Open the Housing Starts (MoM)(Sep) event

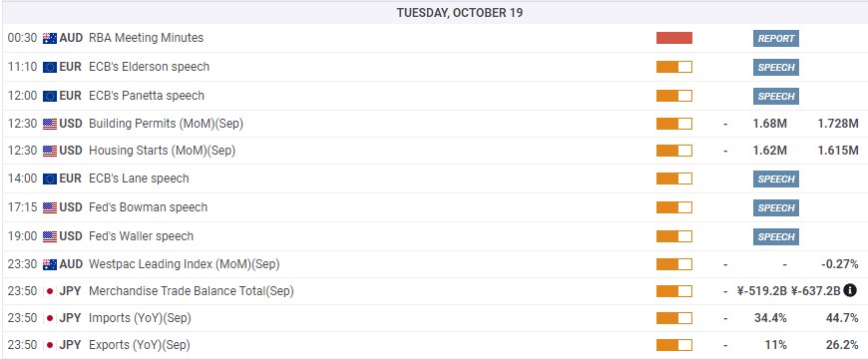point(163,151)
